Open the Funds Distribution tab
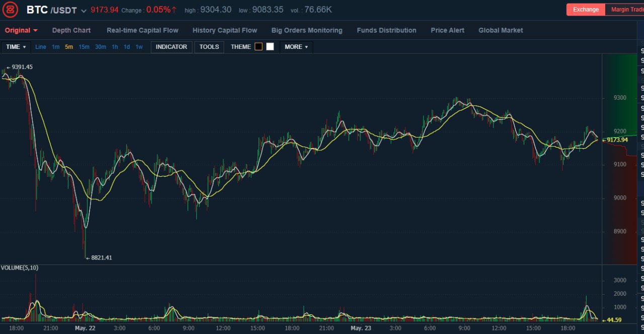Screen dimensions: 644x334 pos(386,30)
